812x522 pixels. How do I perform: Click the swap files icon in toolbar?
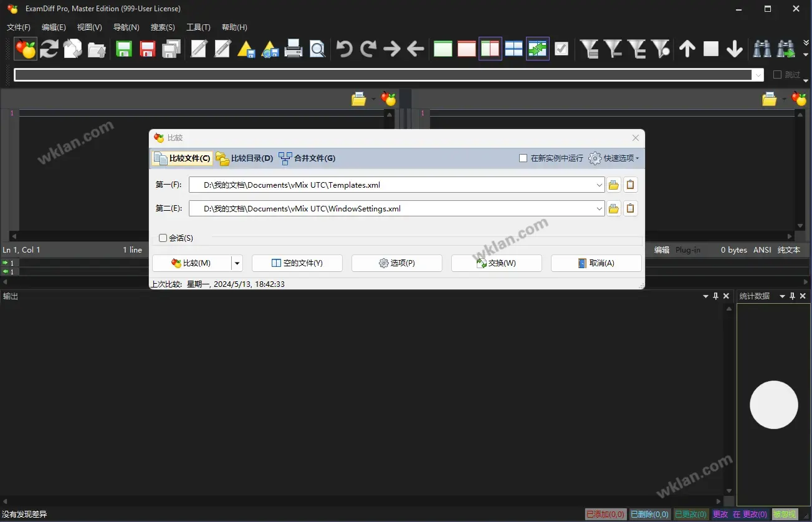tap(73, 49)
